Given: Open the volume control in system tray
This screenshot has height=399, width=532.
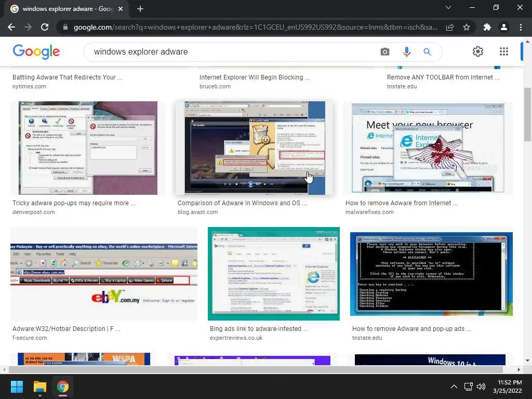Looking at the screenshot, I should pos(481,387).
